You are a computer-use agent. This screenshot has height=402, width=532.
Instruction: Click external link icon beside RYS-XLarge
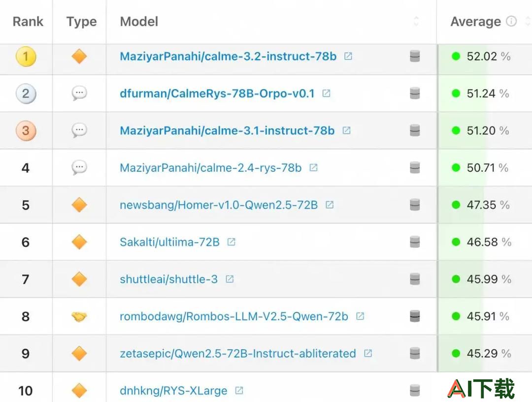click(x=239, y=391)
